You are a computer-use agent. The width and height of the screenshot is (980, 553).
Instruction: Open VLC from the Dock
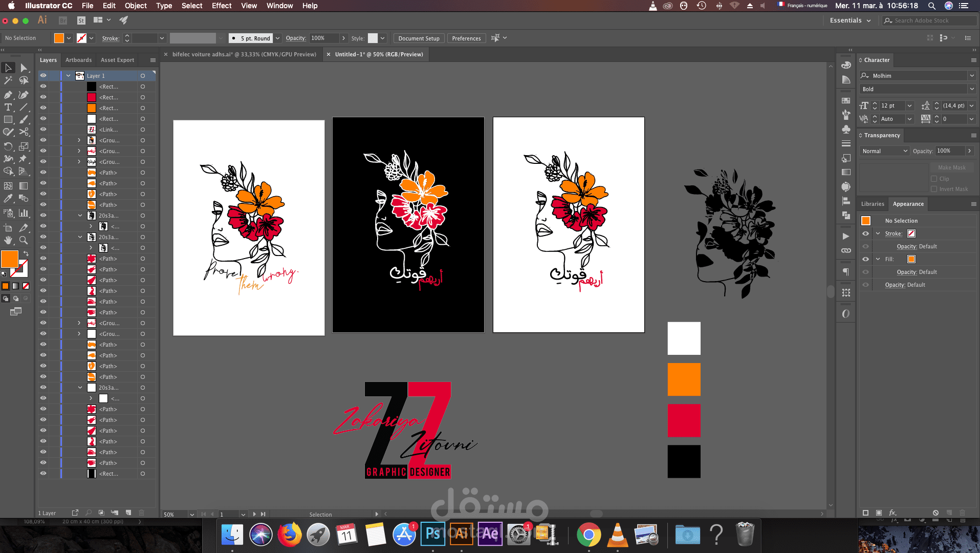tap(617, 535)
